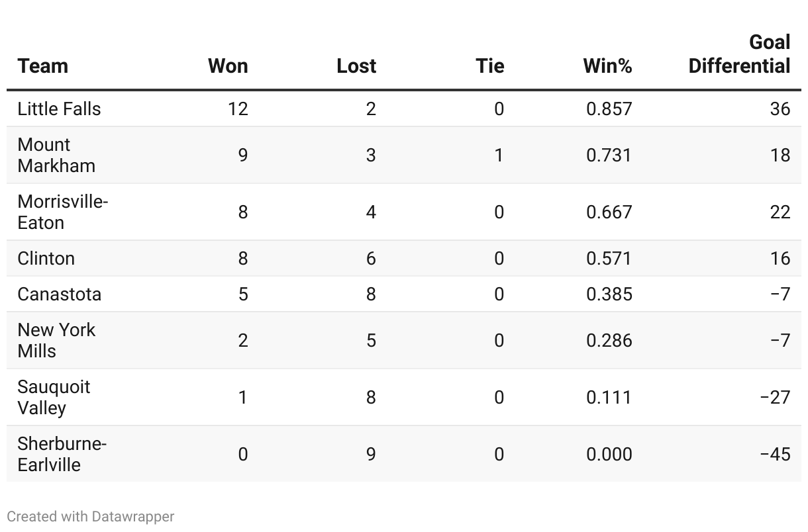Click the Lost column header
The image size is (808, 532).
click(x=356, y=66)
